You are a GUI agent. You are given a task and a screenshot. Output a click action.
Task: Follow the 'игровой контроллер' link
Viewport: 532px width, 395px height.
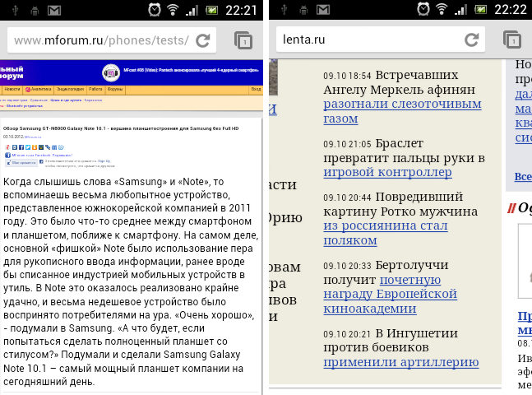[x=386, y=172]
